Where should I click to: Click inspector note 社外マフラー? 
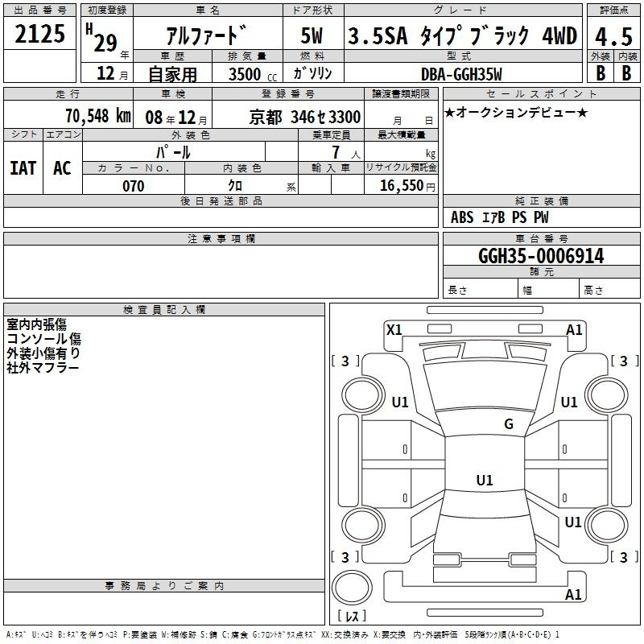[x=43, y=368]
